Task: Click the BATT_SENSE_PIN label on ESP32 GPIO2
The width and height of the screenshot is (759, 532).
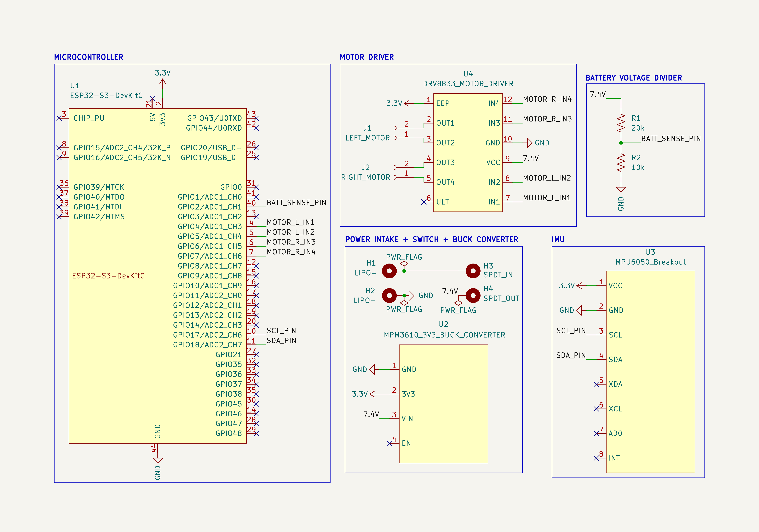Action: (x=296, y=203)
